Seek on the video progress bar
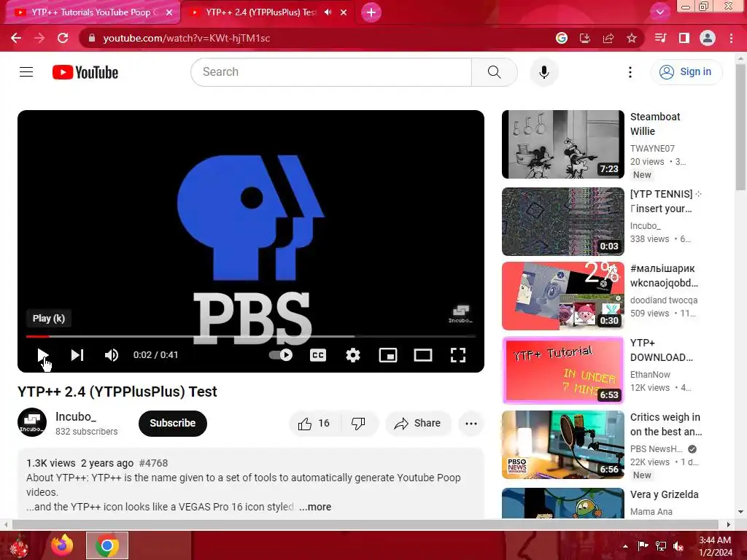This screenshot has height=560, width=747. point(251,336)
